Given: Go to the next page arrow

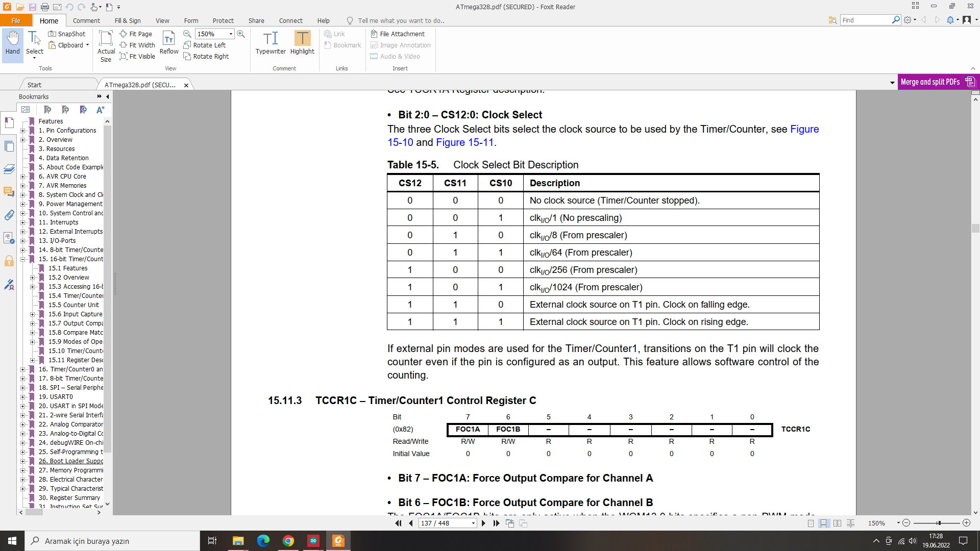Looking at the screenshot, I should [483, 523].
